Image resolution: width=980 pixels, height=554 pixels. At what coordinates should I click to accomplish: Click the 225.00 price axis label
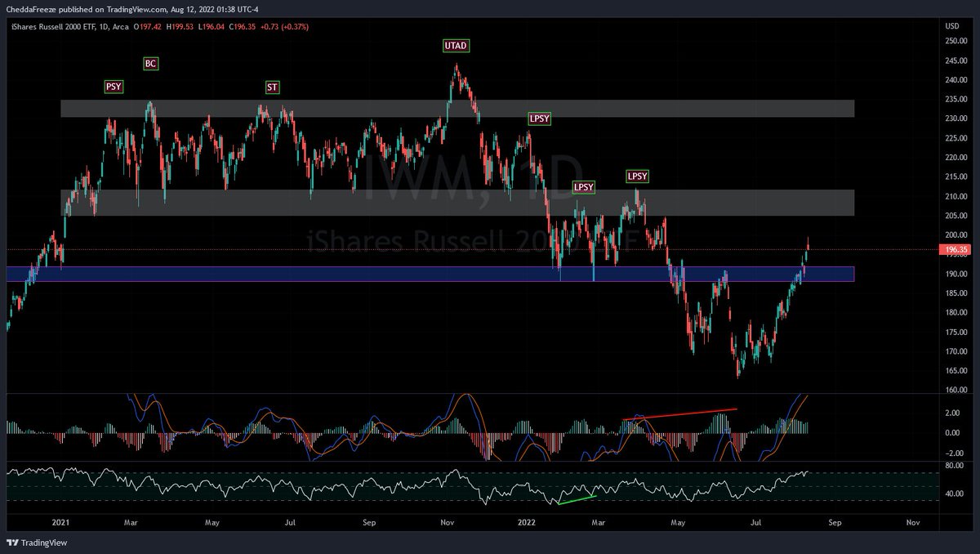coord(955,139)
